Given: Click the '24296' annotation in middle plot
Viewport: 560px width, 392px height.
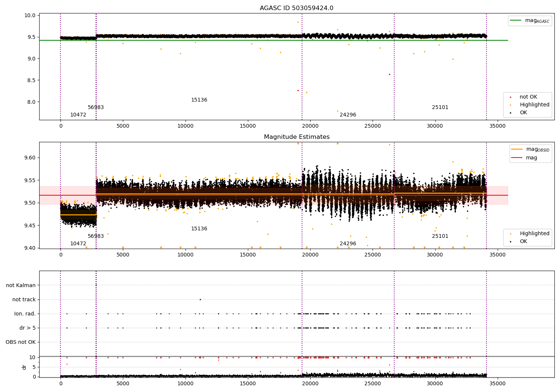Looking at the screenshot, I should click(348, 244).
